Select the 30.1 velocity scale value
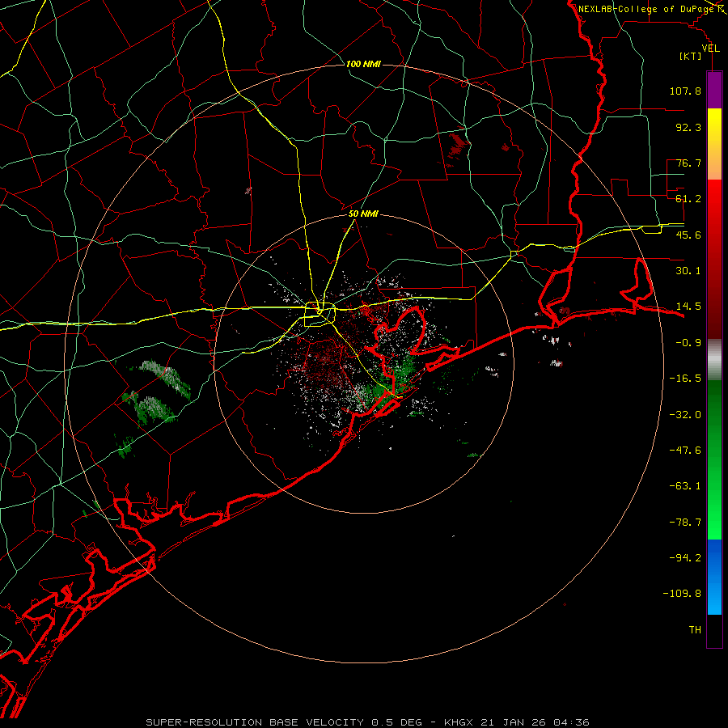Viewport: 728px width, 728px height. (688, 271)
